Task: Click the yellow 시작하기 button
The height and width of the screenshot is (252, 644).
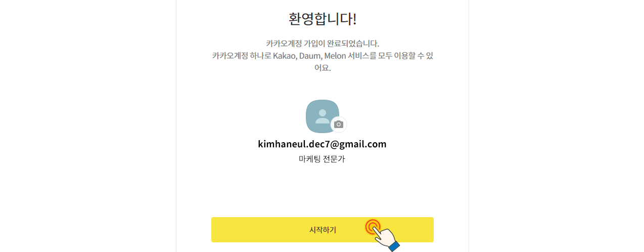Action: pyautogui.click(x=323, y=230)
